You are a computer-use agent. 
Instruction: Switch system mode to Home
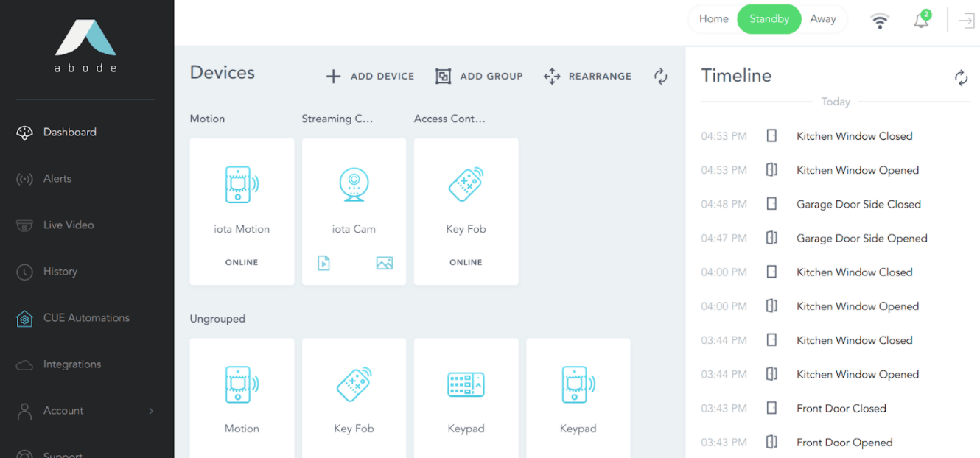point(713,19)
